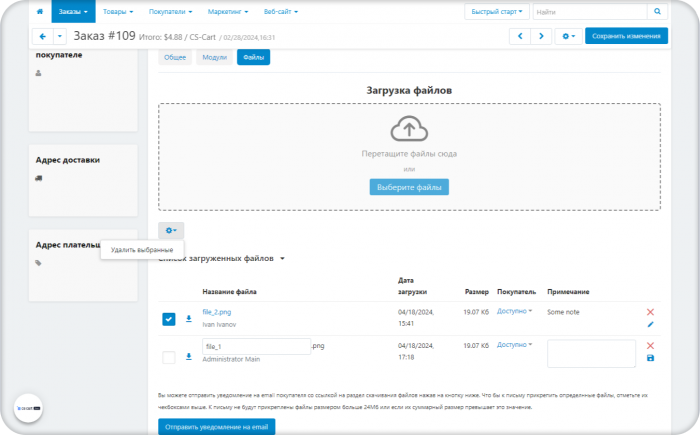Open the next order with right chevron

[x=541, y=36]
